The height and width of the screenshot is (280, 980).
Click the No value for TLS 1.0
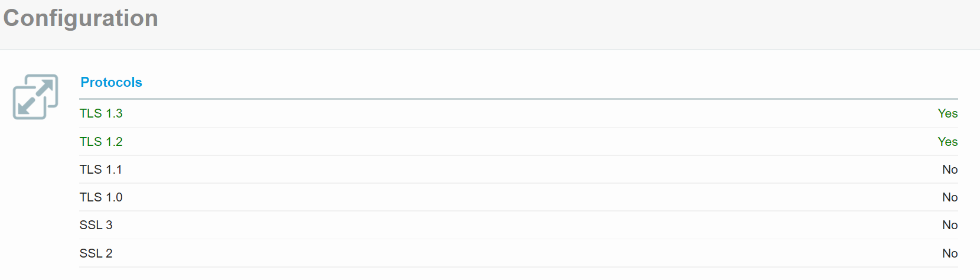950,197
